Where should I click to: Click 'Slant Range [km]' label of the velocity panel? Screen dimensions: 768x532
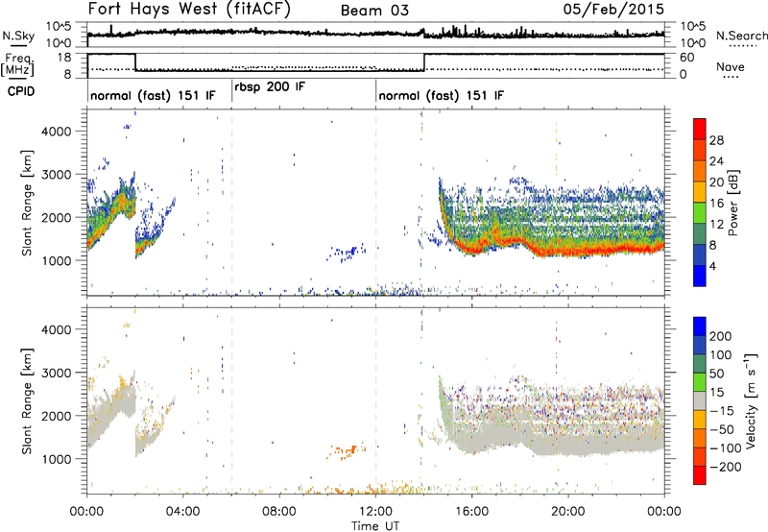click(28, 400)
